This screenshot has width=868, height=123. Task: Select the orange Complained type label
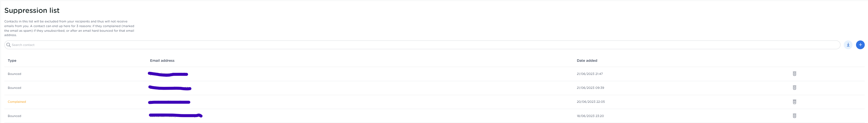(x=17, y=102)
